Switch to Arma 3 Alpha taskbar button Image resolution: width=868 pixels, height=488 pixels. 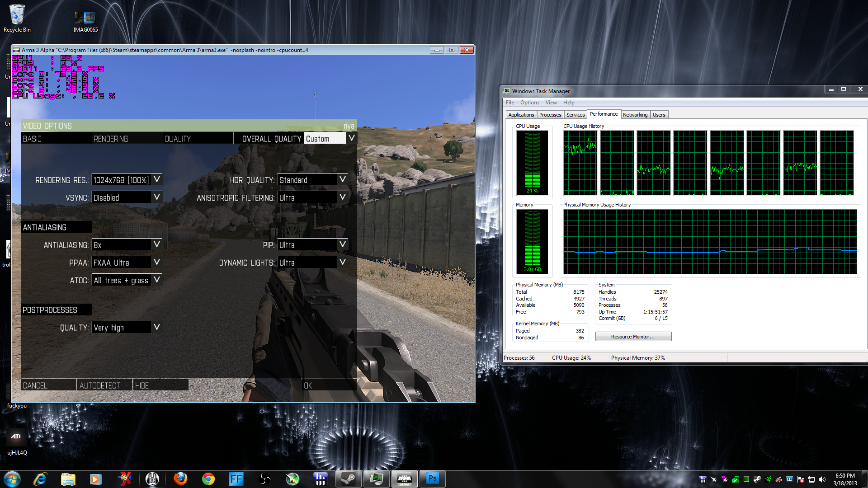pyautogui.click(x=405, y=479)
